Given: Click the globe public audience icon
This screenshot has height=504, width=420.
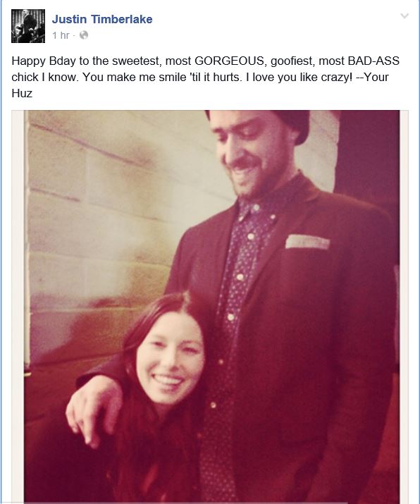Looking at the screenshot, I should 84,35.
